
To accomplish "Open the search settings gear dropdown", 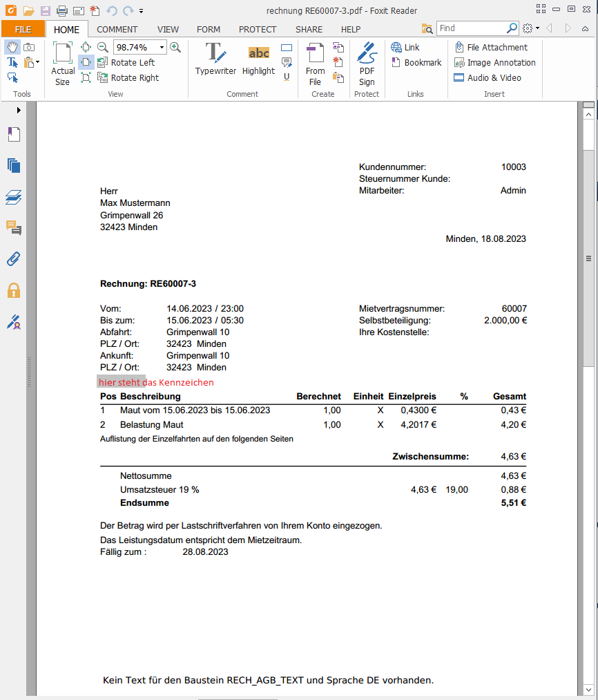I will click(530, 28).
